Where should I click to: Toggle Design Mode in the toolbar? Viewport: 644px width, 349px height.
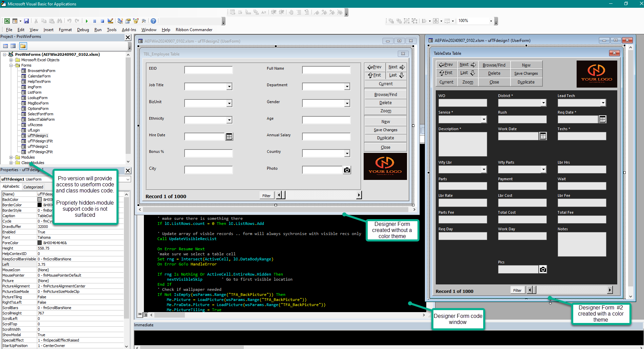click(110, 21)
